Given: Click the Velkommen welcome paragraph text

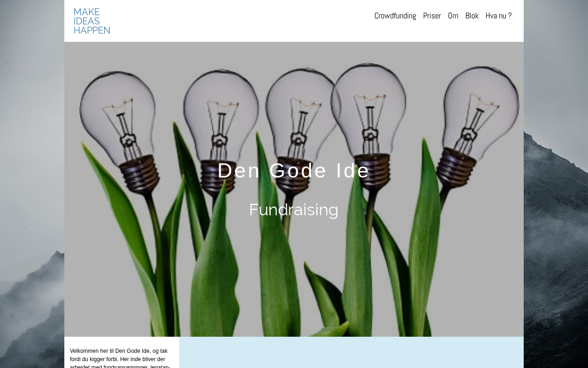Looking at the screenshot, I should (x=121, y=357).
